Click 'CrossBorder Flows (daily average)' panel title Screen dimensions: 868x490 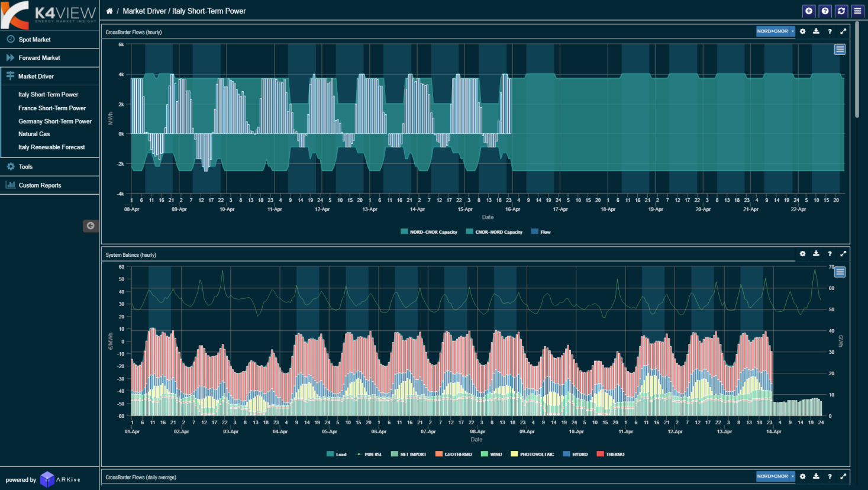[141, 478]
